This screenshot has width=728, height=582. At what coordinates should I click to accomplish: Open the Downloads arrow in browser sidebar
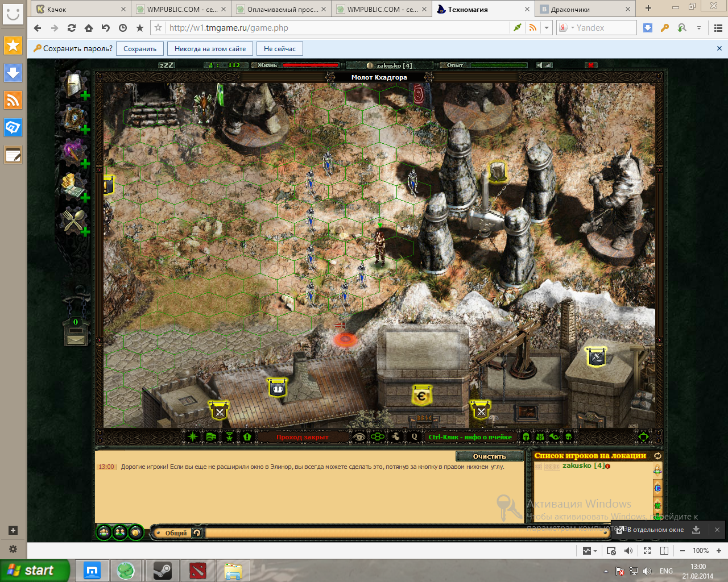coord(13,73)
